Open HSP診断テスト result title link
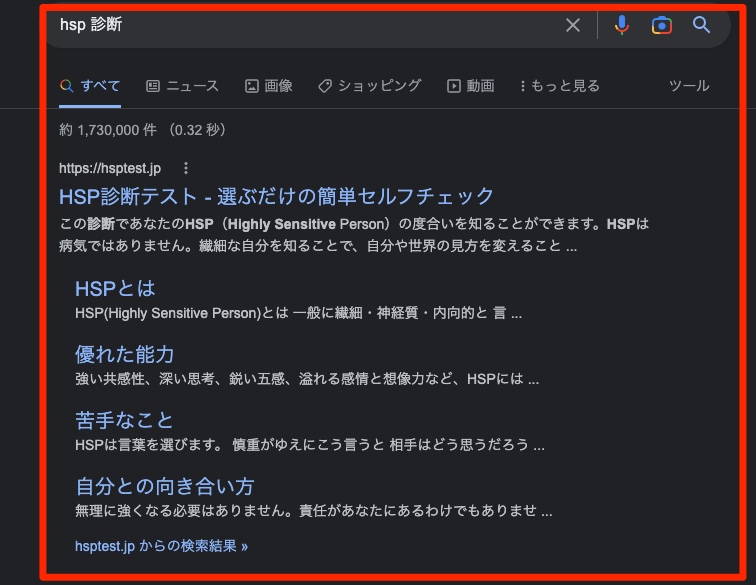Screen dimensions: 756x585 pos(276,196)
